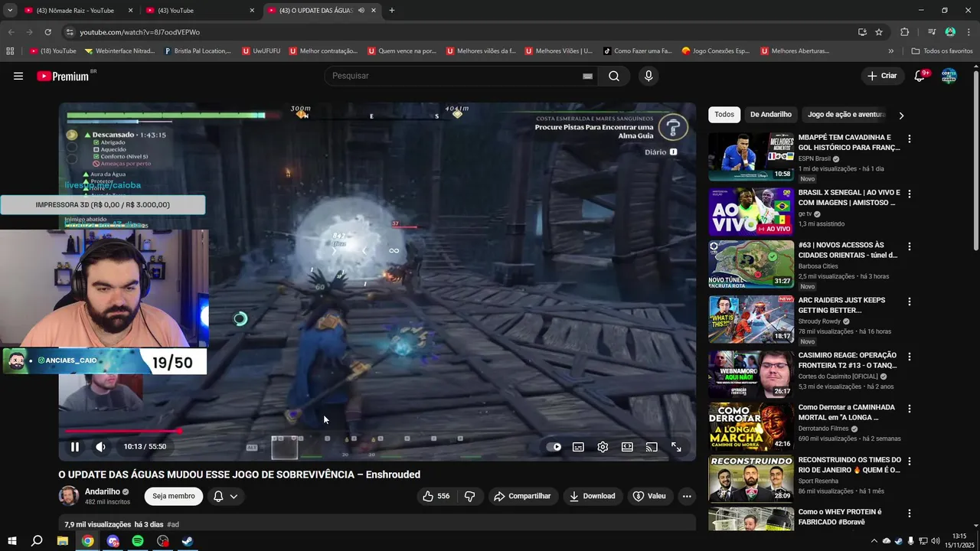Open Brasil x Senegal live thumbnail
The width and height of the screenshot is (980, 551).
point(751,211)
